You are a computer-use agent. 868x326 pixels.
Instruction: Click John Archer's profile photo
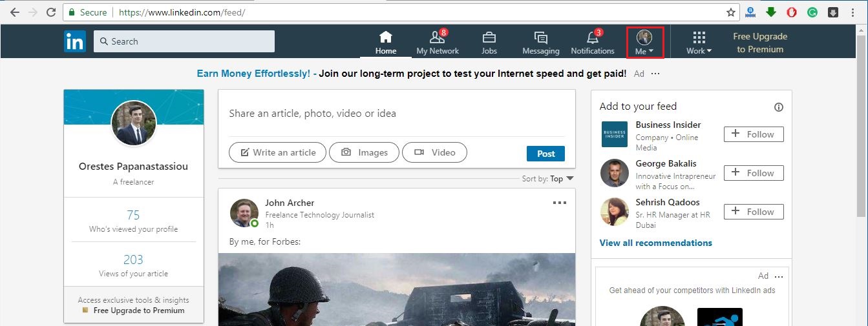(x=244, y=213)
